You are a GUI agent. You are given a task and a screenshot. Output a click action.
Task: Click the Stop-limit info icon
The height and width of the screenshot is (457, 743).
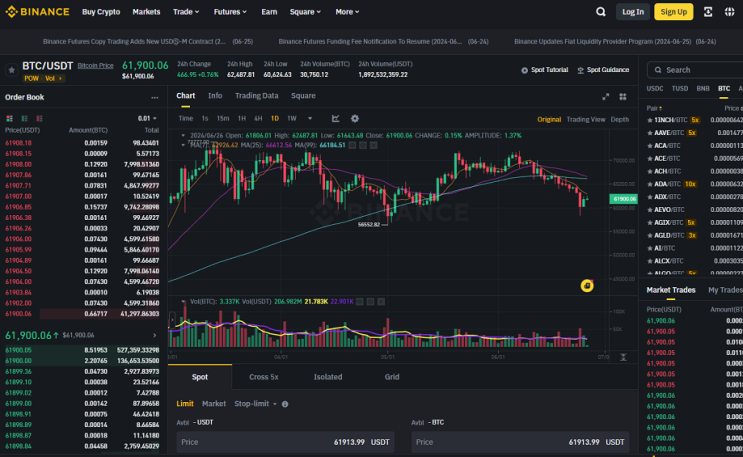(285, 404)
